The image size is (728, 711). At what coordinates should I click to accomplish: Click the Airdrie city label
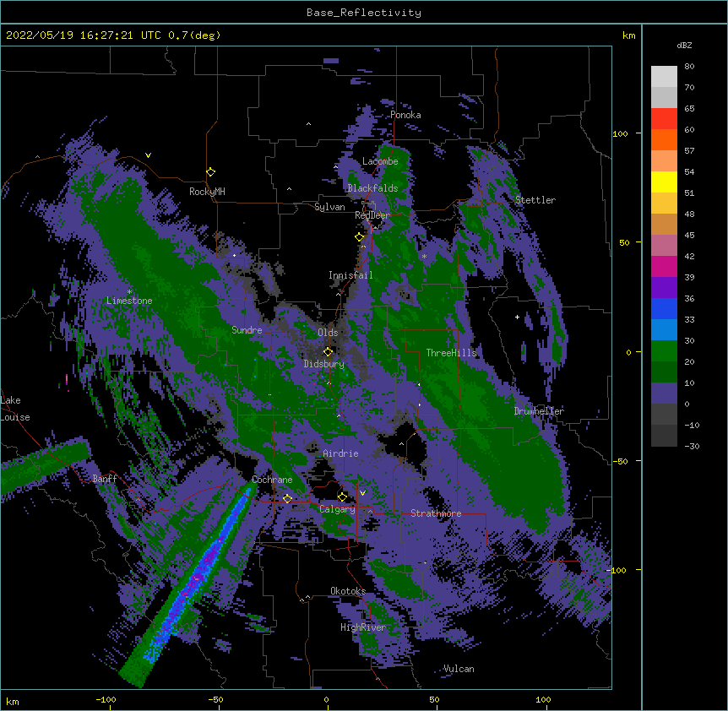(340, 453)
